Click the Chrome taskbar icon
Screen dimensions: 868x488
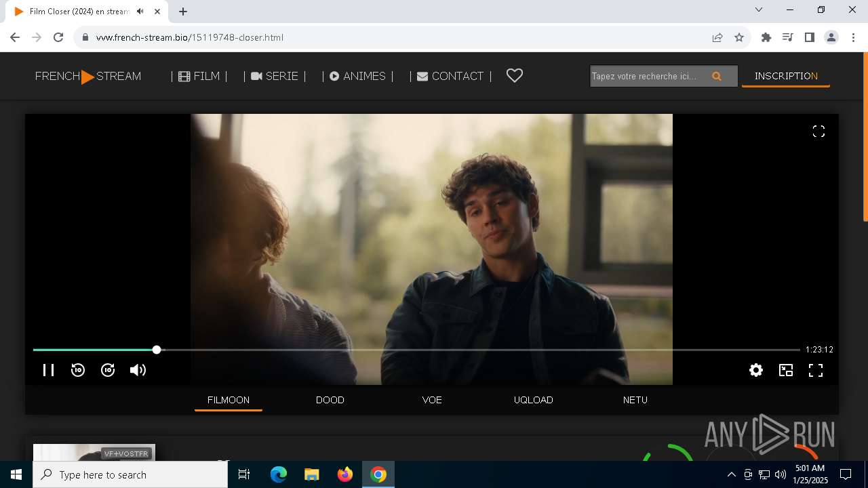pos(378,474)
